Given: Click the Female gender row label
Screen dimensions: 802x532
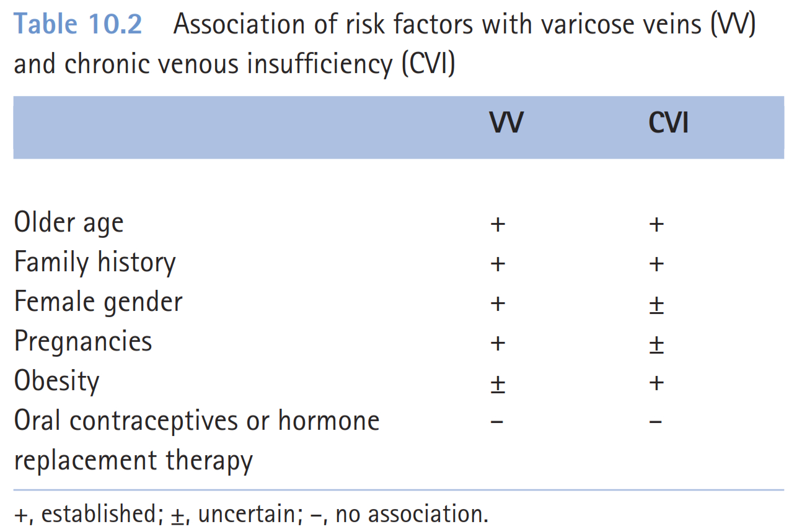Looking at the screenshot, I should [x=98, y=303].
